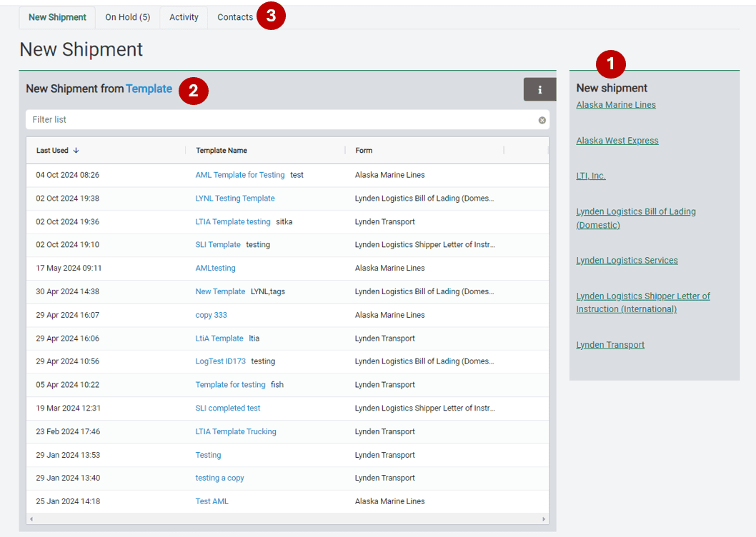This screenshot has width=756, height=537.
Task: Sort by the Template Name column header
Action: point(222,151)
